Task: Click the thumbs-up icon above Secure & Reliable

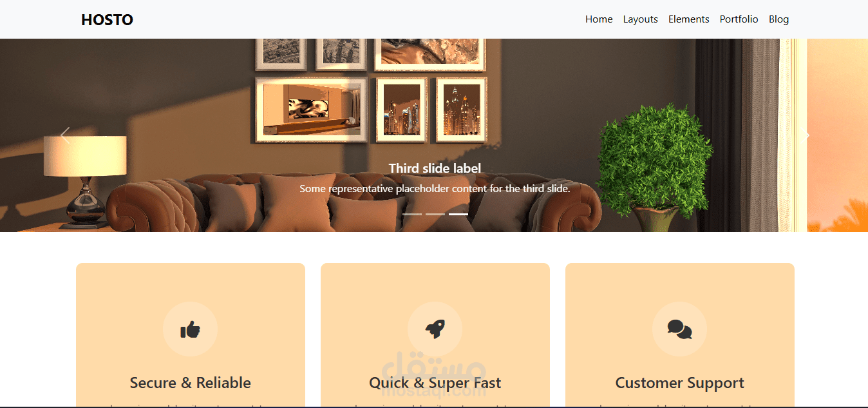Action: (190, 329)
